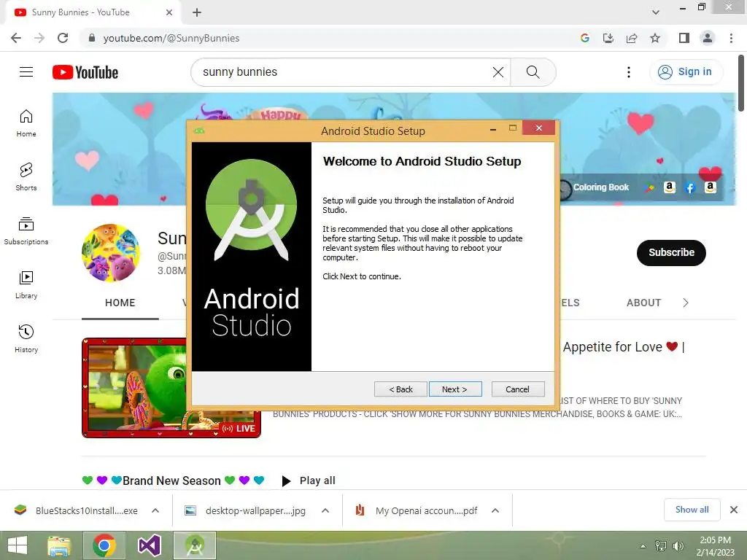Open desktop-wallpaper jpg download
The height and width of the screenshot is (560, 747).
[x=246, y=510]
